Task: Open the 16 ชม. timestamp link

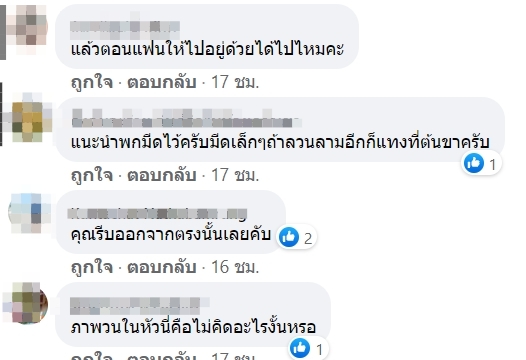Action: pos(235,267)
